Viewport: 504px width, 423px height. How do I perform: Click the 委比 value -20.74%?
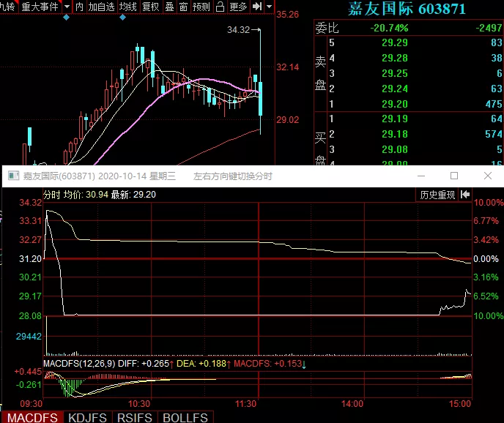coord(389,28)
